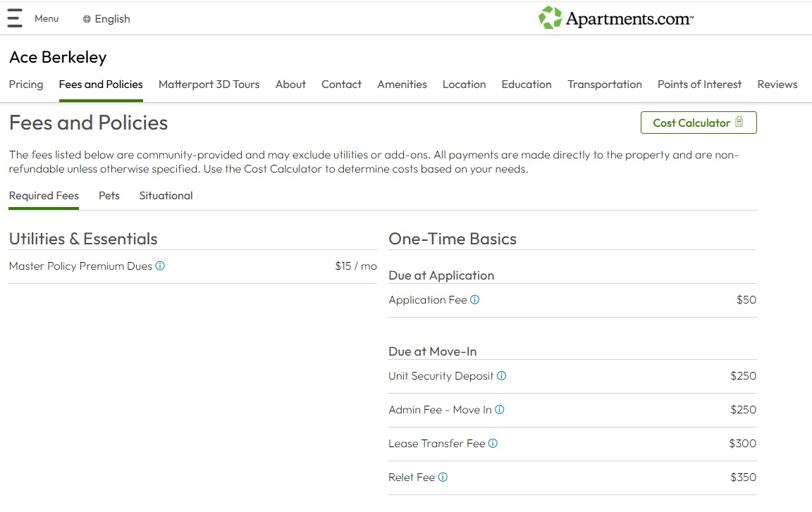
Task: Open the English language selector
Action: pos(106,19)
